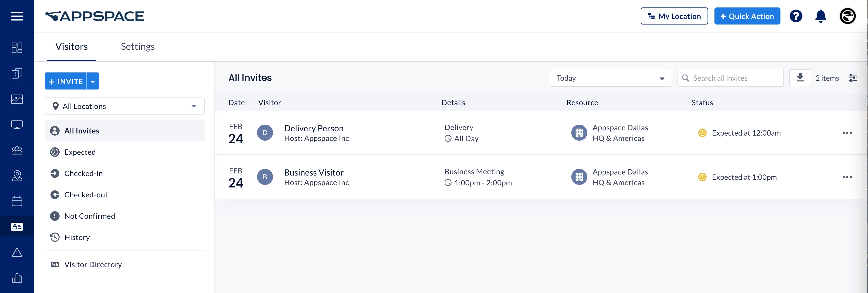This screenshot has height=293, width=868.
Task: Open the Analytics bar chart sidebar icon
Action: (17, 278)
